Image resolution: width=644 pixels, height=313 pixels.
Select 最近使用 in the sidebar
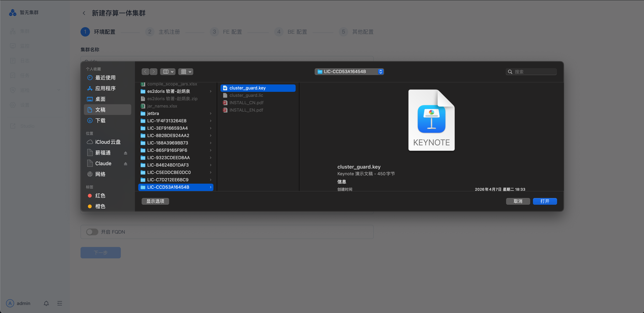108,78
